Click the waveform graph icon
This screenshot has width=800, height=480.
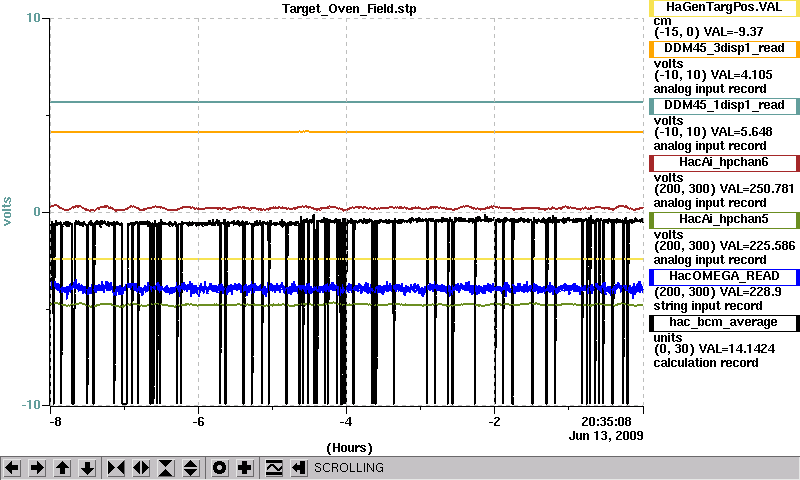274,468
